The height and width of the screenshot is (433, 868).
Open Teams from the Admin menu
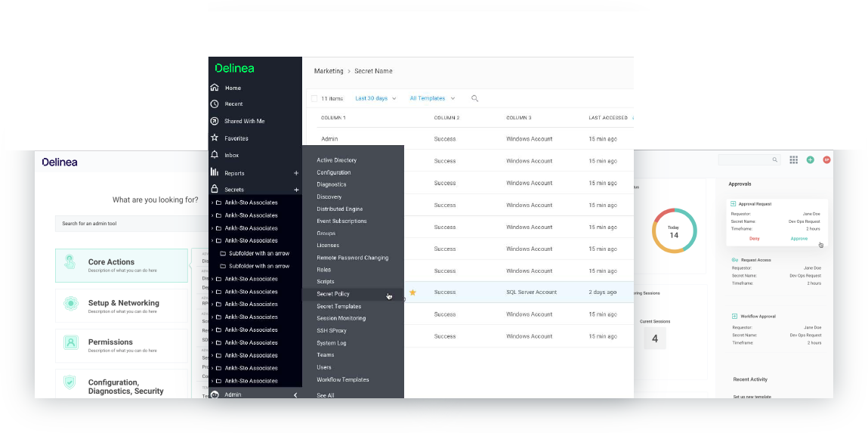click(x=326, y=355)
